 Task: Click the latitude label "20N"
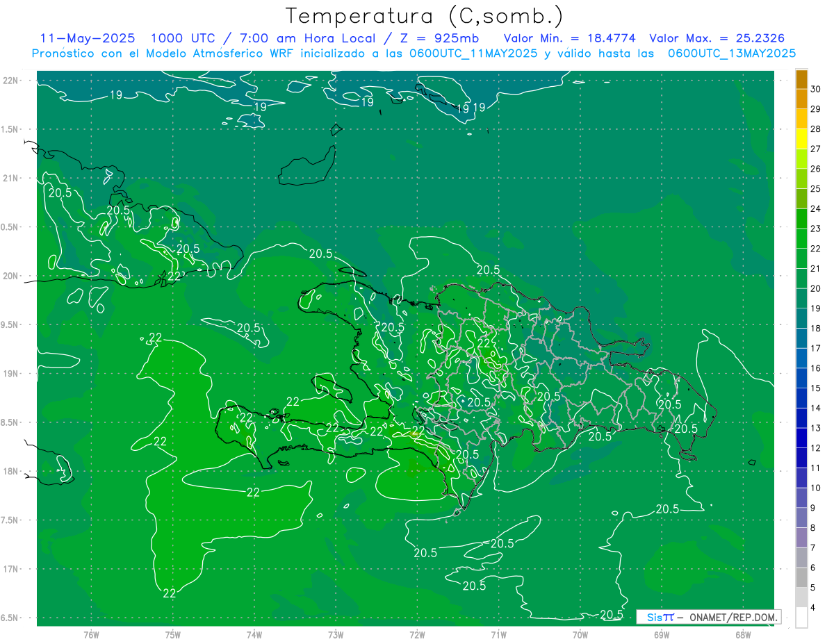(11, 276)
